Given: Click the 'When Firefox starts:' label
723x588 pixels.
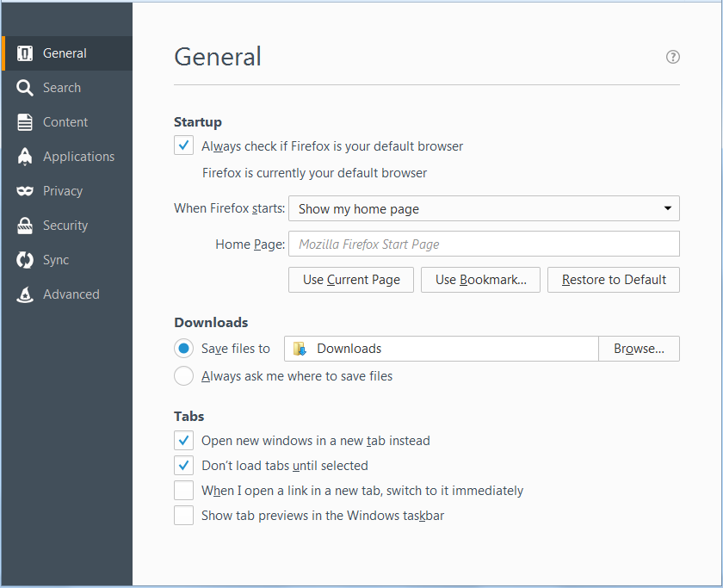Looking at the screenshot, I should point(229,208).
